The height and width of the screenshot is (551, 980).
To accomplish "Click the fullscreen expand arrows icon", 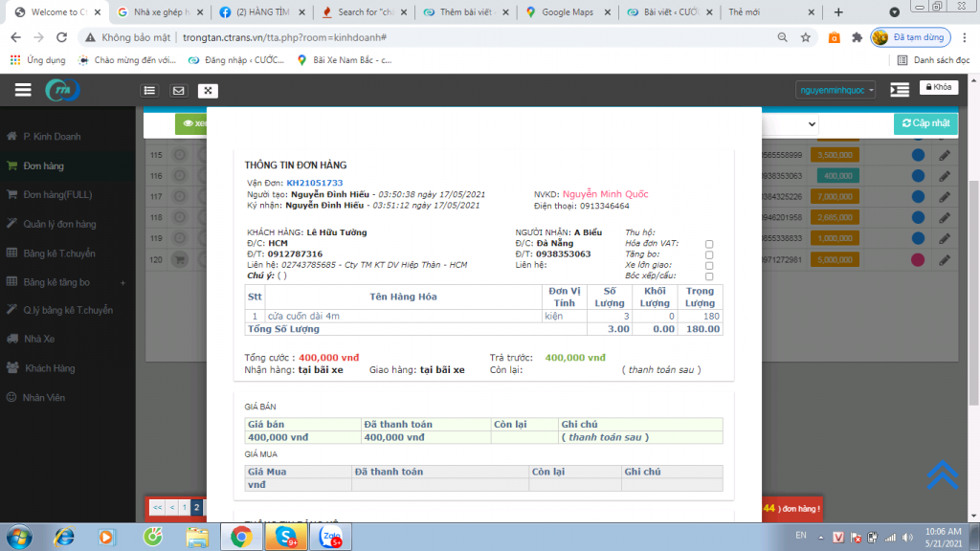I will click(208, 91).
